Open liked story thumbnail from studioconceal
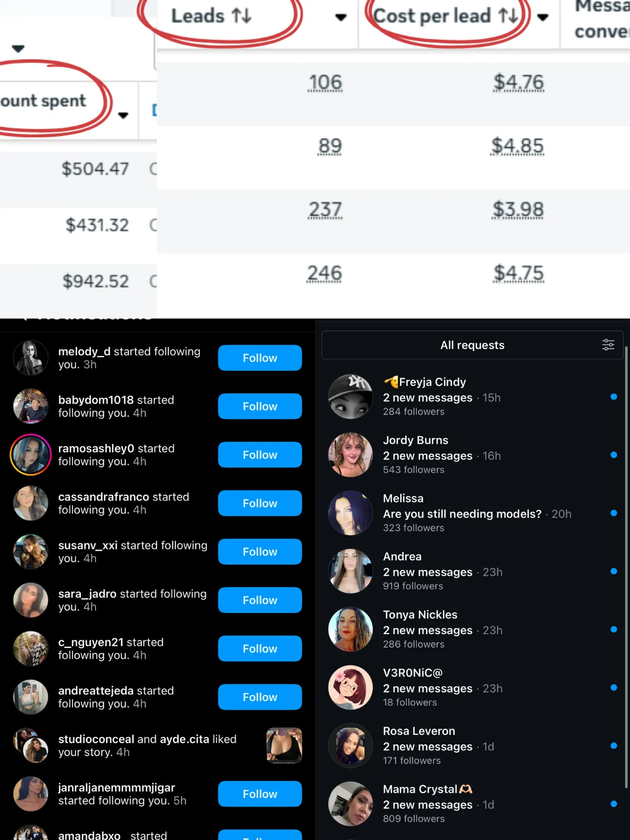The width and height of the screenshot is (630, 840). pyautogui.click(x=284, y=745)
